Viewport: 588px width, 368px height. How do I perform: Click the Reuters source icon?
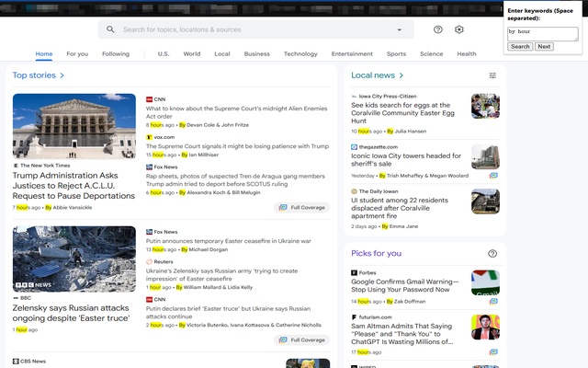(149, 261)
